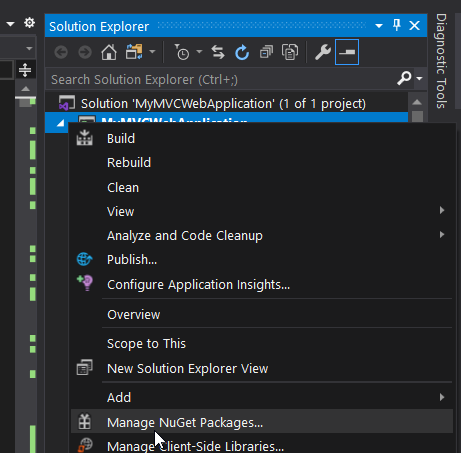The height and width of the screenshot is (453, 461).
Task: Open Analyze and Code Cleanup submenu
Action: pyautogui.click(x=262, y=235)
